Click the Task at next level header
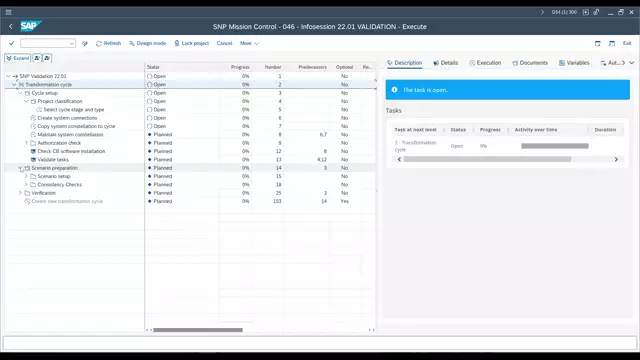The height and width of the screenshot is (360, 640). click(415, 130)
